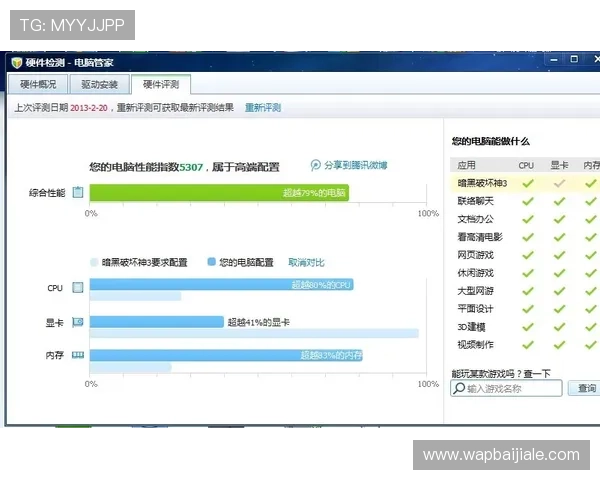The height and width of the screenshot is (480, 600).
Task: Click the 您的电脑能做什么 heading
Action: point(491,141)
